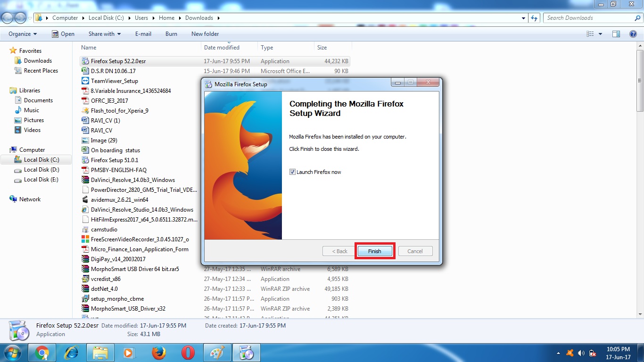Image resolution: width=644 pixels, height=362 pixels.
Task: Show hidden system tray icons
Action: point(559,353)
